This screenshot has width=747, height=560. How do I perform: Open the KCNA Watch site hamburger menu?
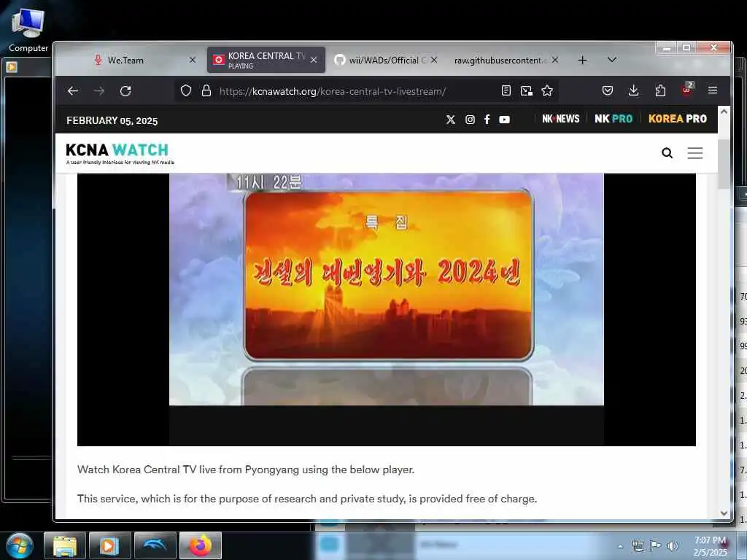coord(695,153)
